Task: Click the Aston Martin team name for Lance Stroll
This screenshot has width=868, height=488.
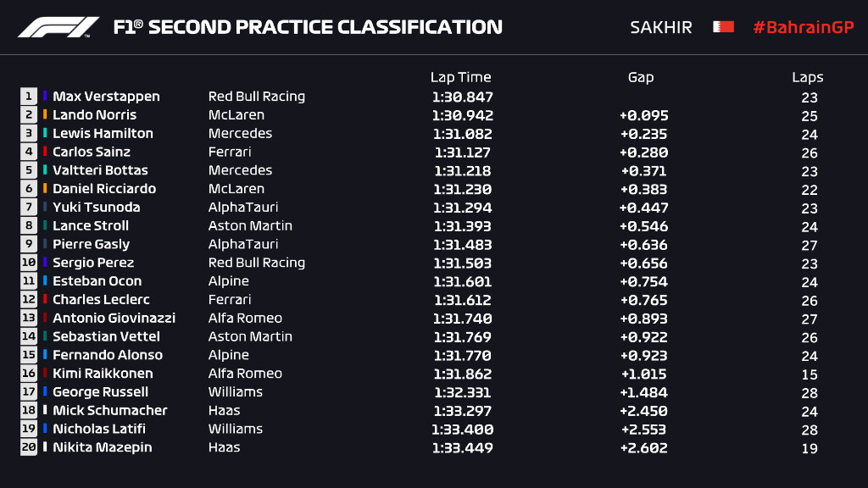Action: (250, 226)
